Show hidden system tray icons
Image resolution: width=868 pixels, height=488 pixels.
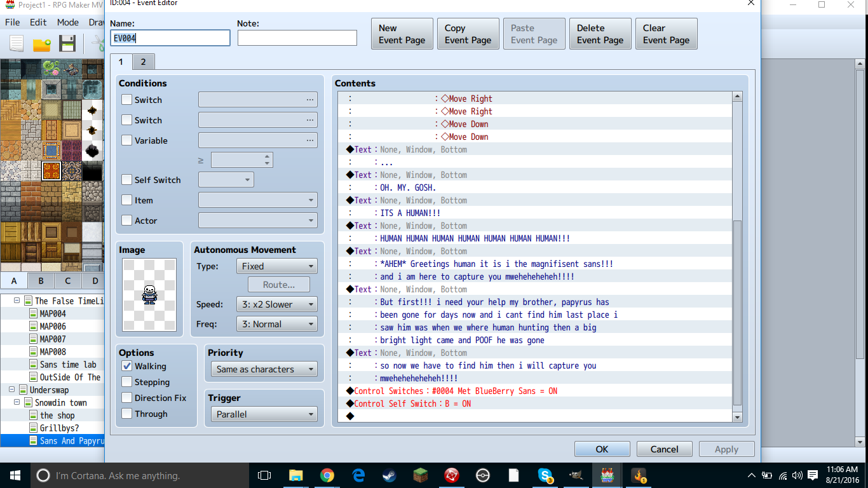pos(752,475)
